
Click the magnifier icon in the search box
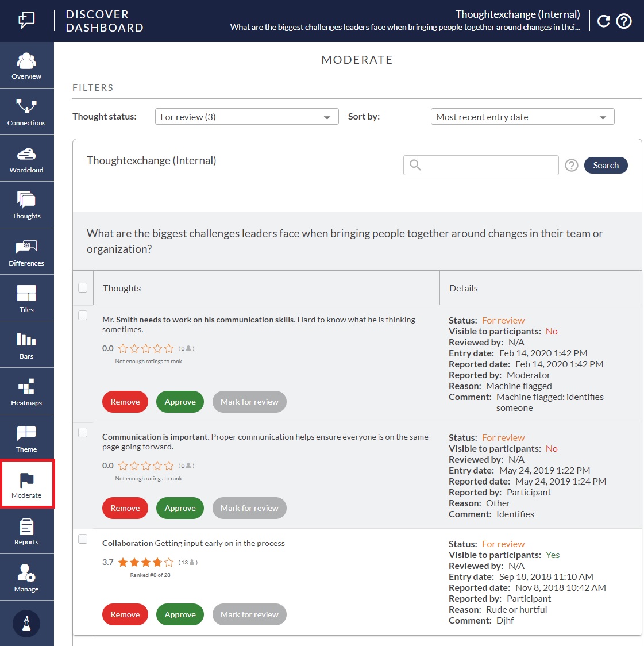point(415,165)
